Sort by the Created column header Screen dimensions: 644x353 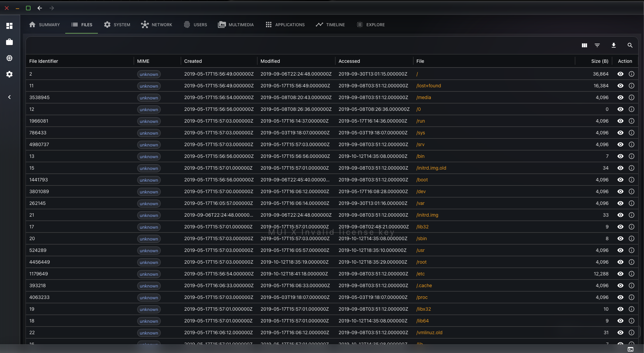coord(193,61)
